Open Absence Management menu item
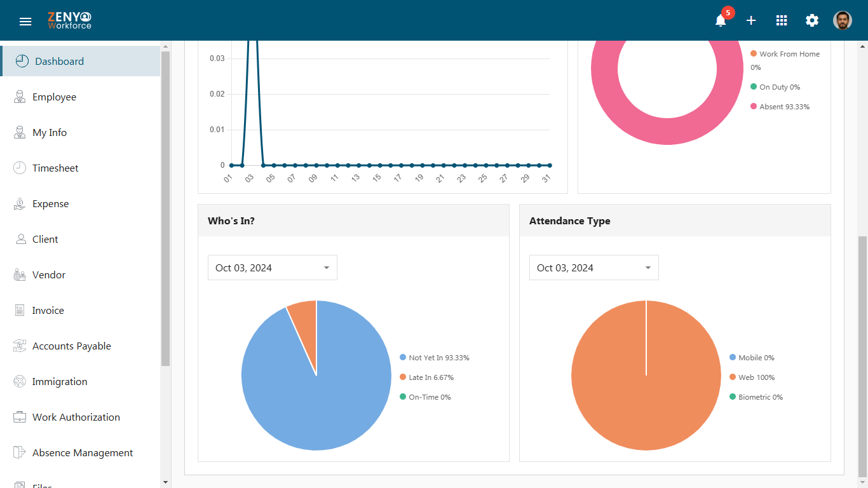The image size is (868, 488). (x=80, y=452)
